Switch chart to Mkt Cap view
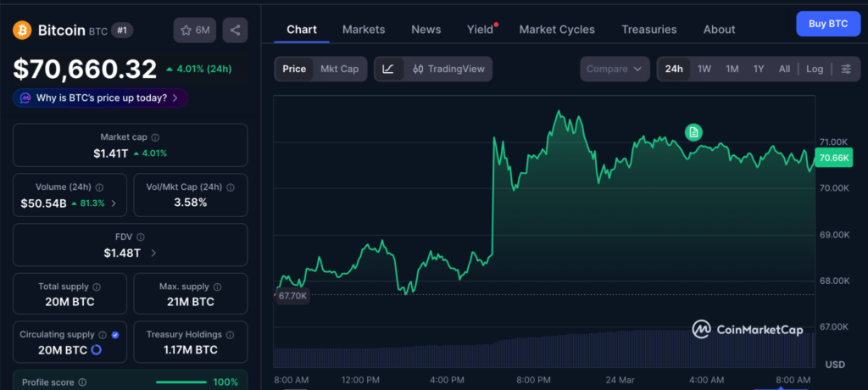 339,69
